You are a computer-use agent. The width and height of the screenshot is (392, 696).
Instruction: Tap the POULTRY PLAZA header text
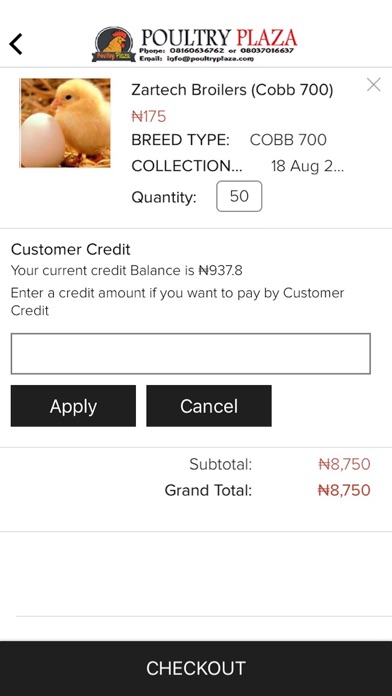[219, 38]
